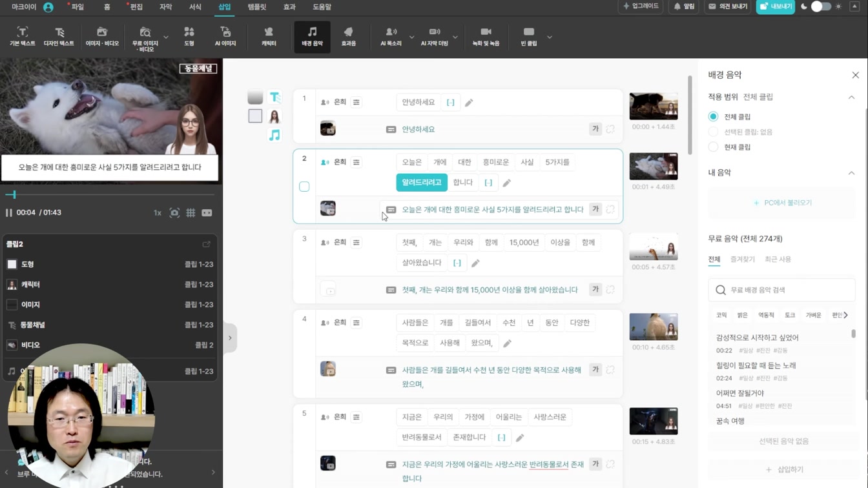Check the clip 2 selection checkbox

304,187
